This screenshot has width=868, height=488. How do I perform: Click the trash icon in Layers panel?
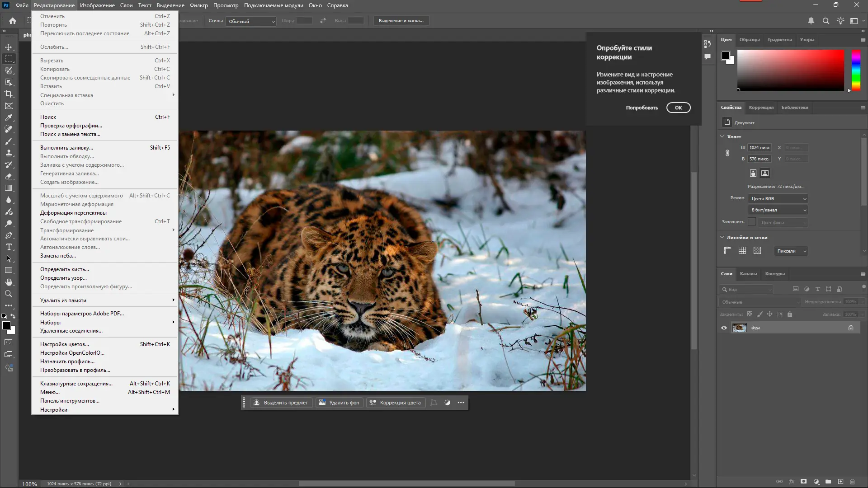(853, 482)
